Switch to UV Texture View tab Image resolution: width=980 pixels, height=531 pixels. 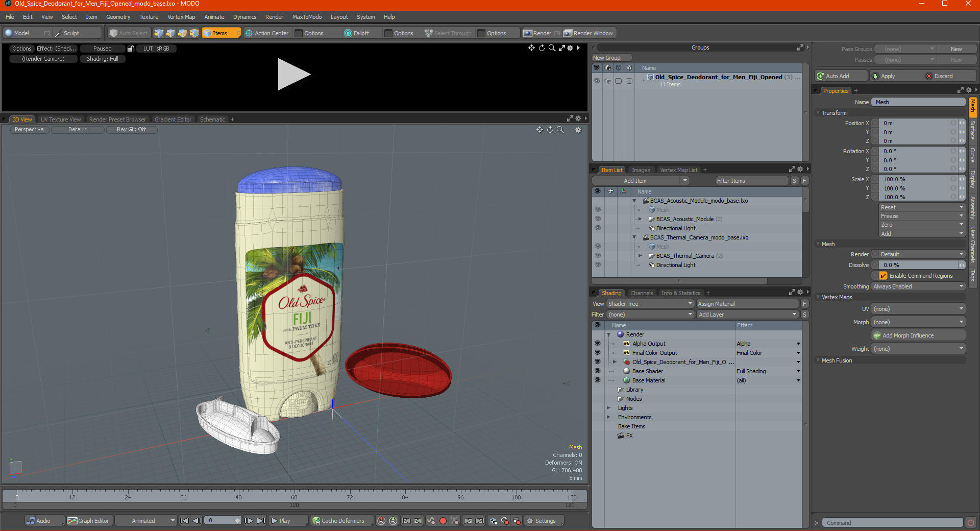[x=61, y=119]
